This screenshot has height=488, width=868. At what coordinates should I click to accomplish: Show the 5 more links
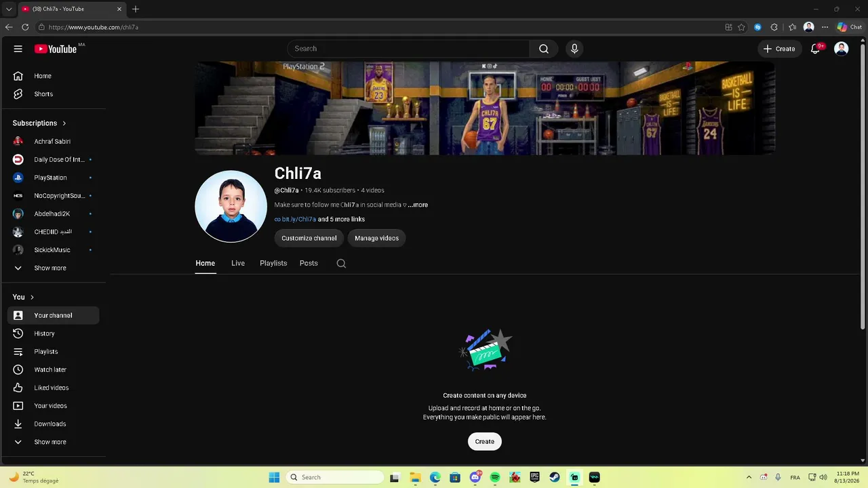click(x=341, y=220)
